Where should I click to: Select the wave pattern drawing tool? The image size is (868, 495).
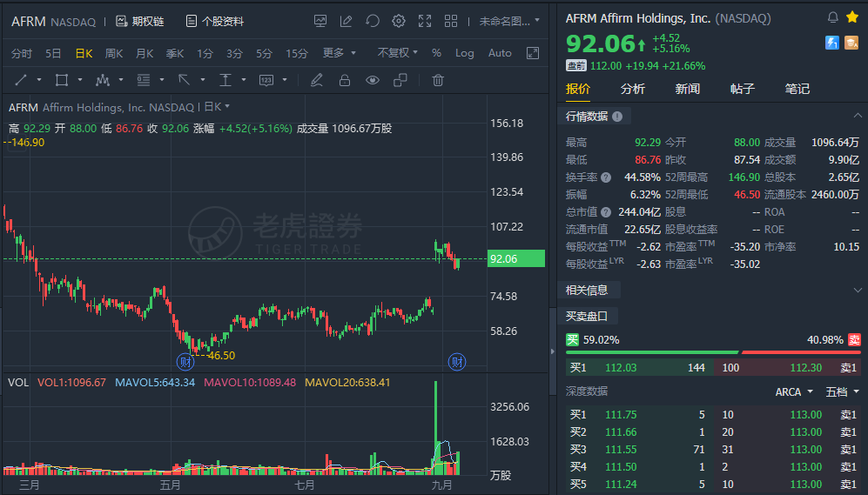point(103,80)
